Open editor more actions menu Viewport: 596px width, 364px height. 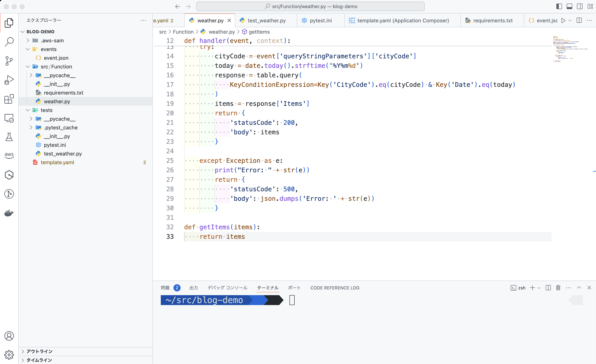589,21
